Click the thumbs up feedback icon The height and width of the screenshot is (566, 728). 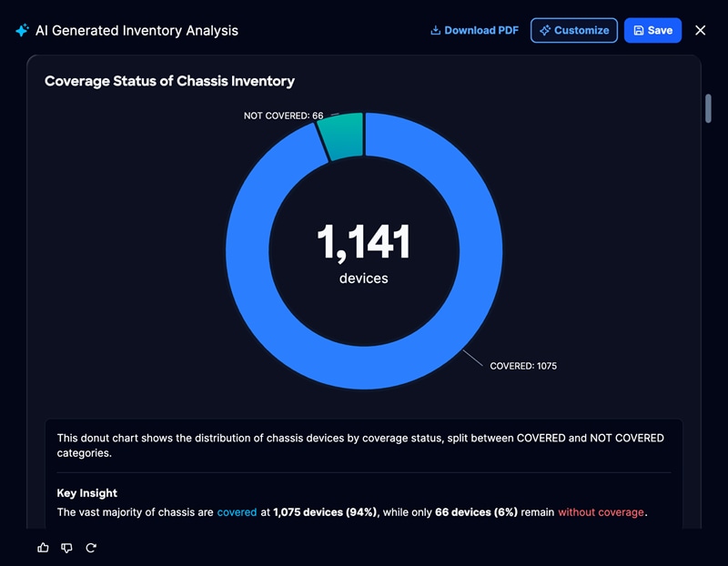43,548
